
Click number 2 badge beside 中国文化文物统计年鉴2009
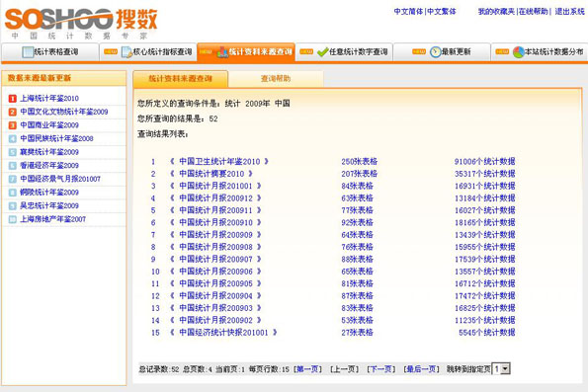(x=13, y=112)
